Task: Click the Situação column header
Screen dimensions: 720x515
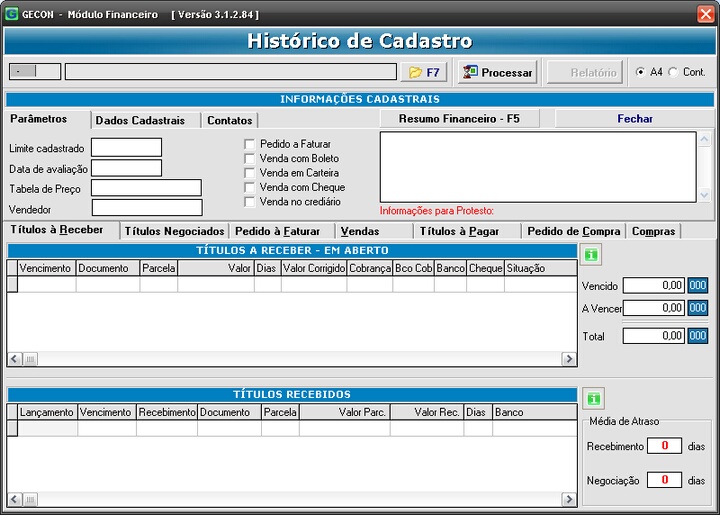Action: coord(540,268)
